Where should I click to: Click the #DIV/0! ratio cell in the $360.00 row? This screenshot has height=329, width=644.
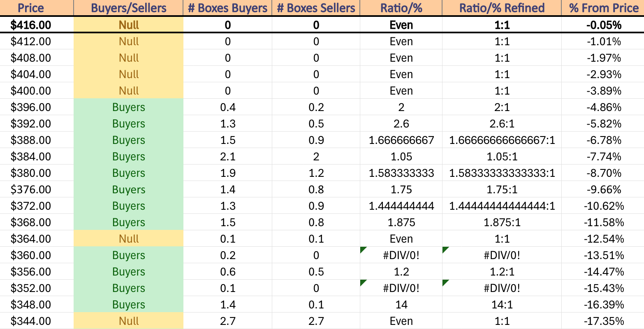[x=401, y=255]
